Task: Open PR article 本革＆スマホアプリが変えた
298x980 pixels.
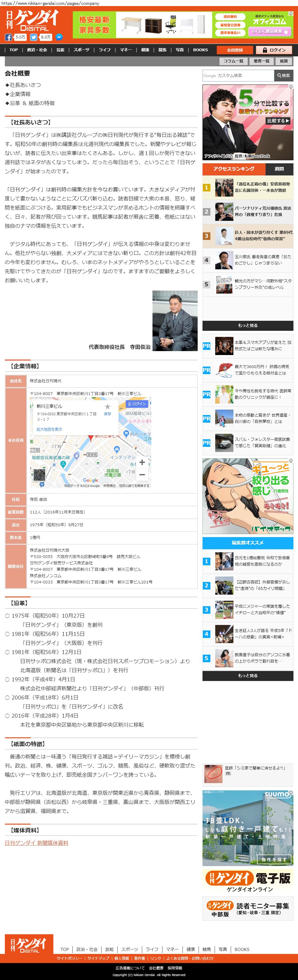Action: click(x=248, y=345)
